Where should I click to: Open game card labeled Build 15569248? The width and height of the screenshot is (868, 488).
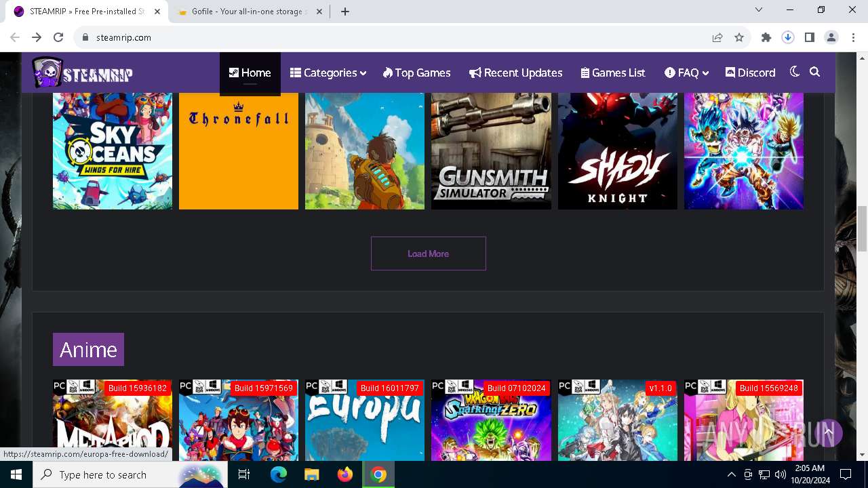tap(744, 420)
